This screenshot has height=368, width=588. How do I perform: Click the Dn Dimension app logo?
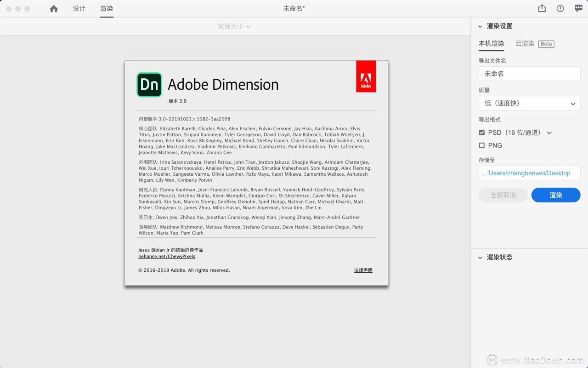pyautogui.click(x=149, y=85)
